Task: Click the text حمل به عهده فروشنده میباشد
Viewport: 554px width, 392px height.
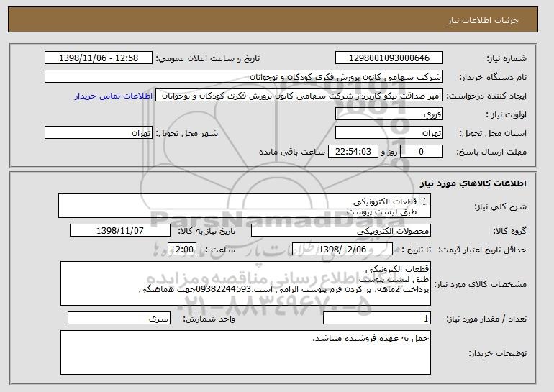Action: pos(371,338)
